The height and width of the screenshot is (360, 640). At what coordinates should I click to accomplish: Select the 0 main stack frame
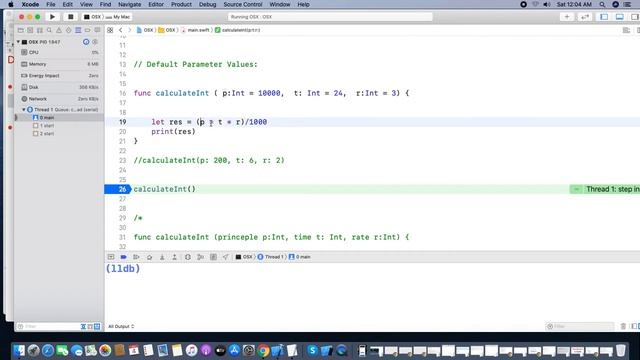[59, 118]
